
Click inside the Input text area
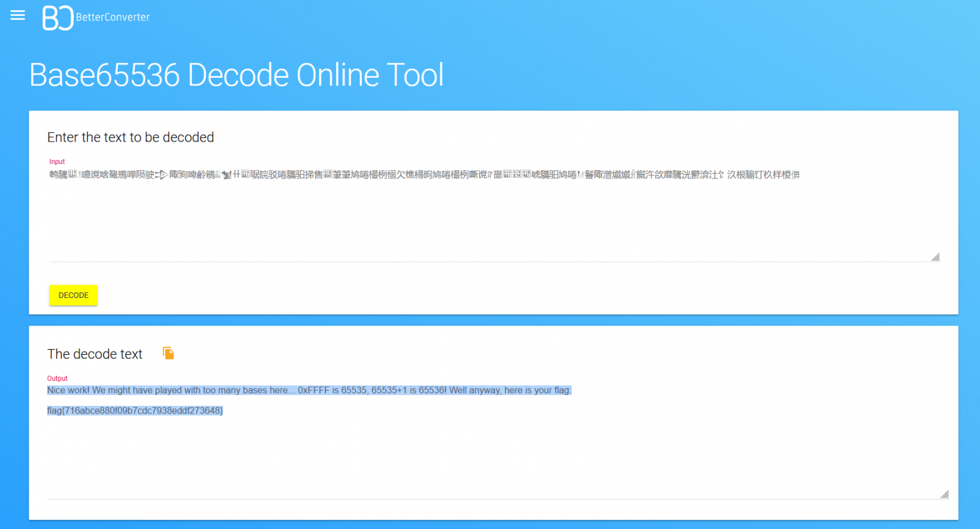point(447,211)
